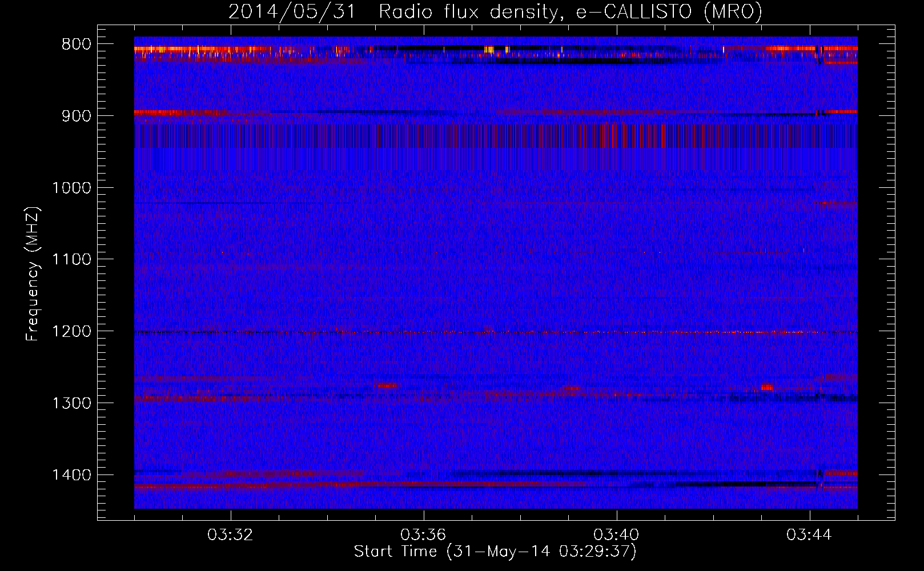Click frequency tick label 1100
The image size is (924, 571).
72,260
